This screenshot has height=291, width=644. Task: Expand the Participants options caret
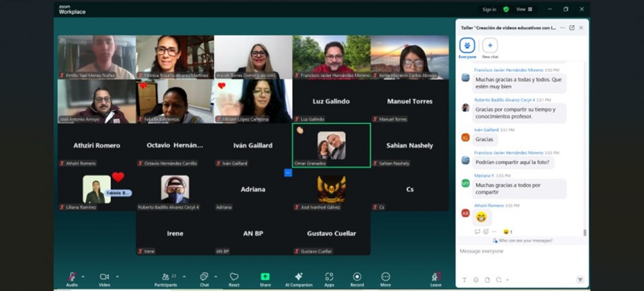click(184, 276)
